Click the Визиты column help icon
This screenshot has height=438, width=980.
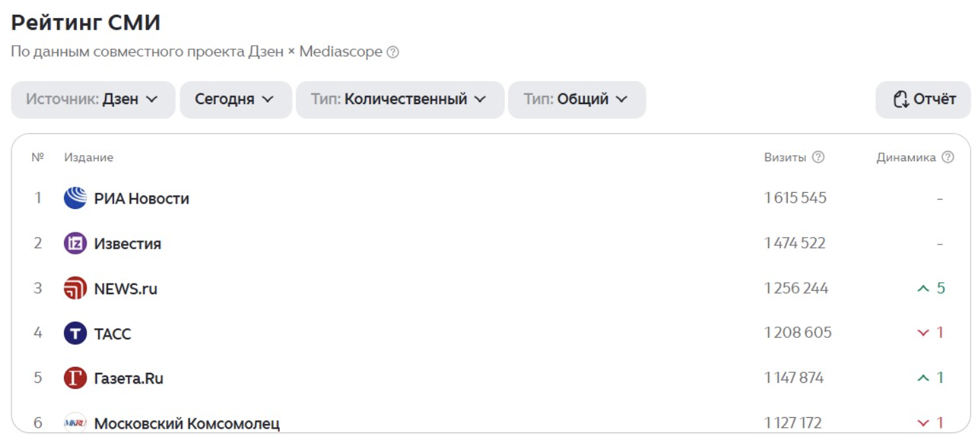818,157
